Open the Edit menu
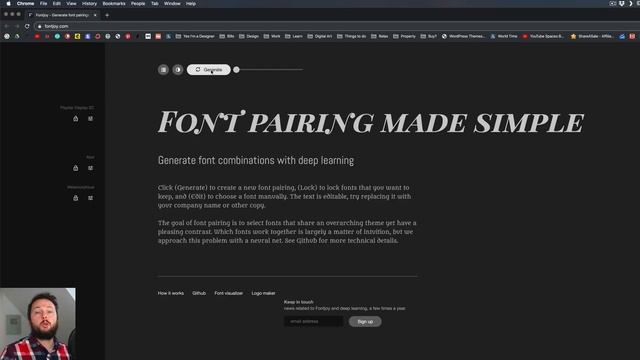Viewport: 640px width, 360px height. pyautogui.click(x=57, y=3)
